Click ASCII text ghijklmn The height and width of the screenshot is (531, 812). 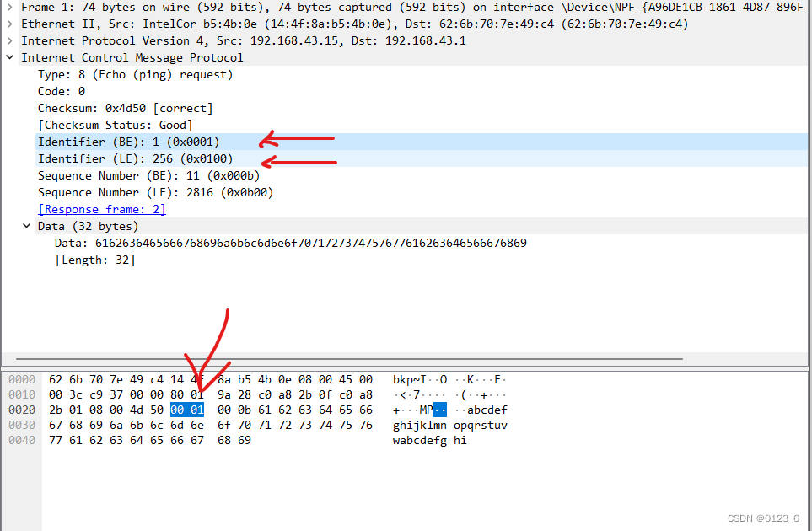[419, 425]
